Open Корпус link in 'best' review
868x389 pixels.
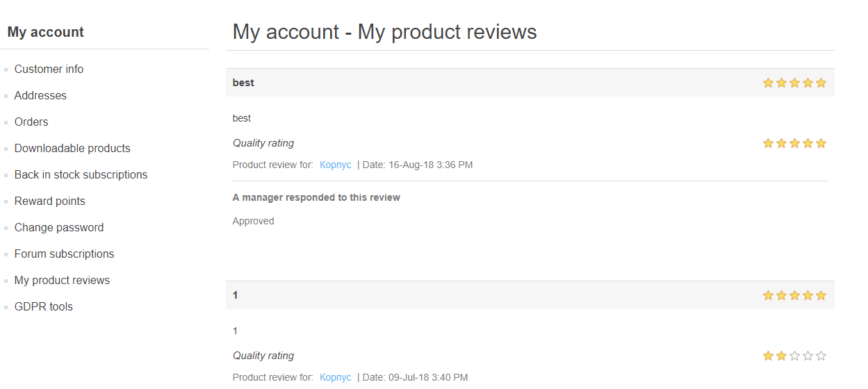coord(336,165)
